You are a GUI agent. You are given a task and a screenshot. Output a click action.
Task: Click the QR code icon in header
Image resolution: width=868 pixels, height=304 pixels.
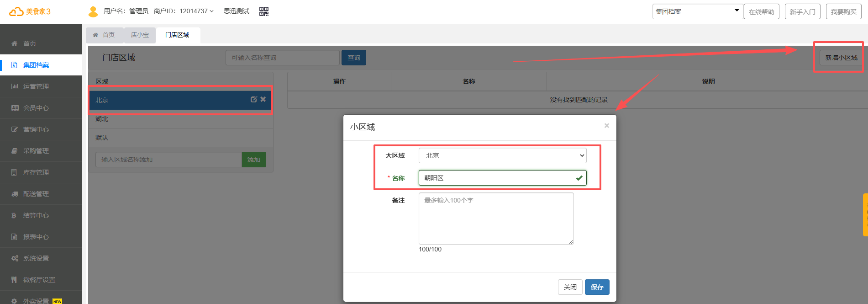[x=264, y=11]
